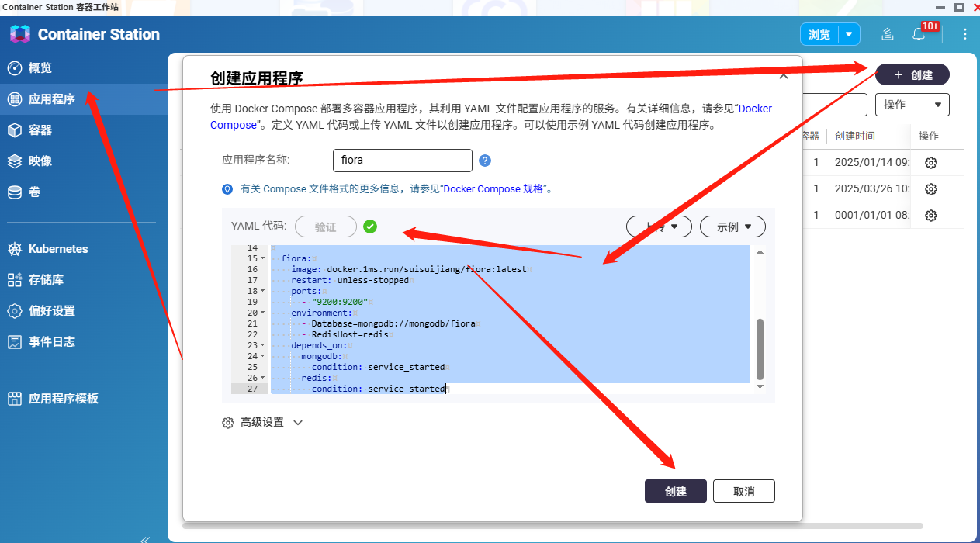Click the Repositories (存储库) icon
The height and width of the screenshot is (543, 980).
15,280
